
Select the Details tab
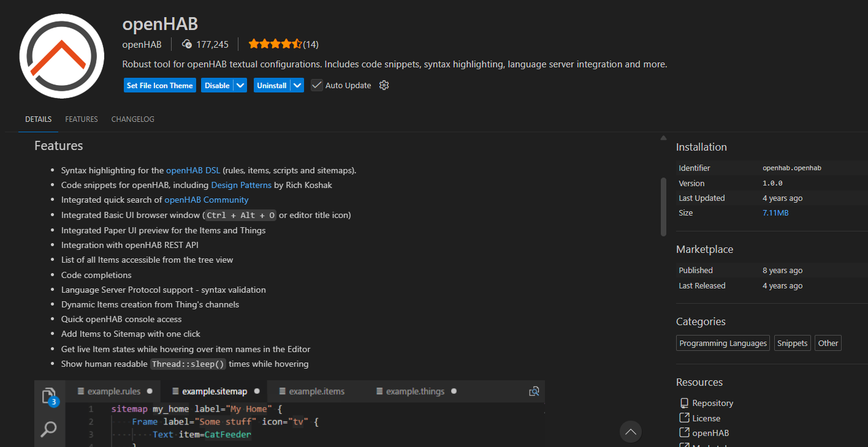[38, 119]
